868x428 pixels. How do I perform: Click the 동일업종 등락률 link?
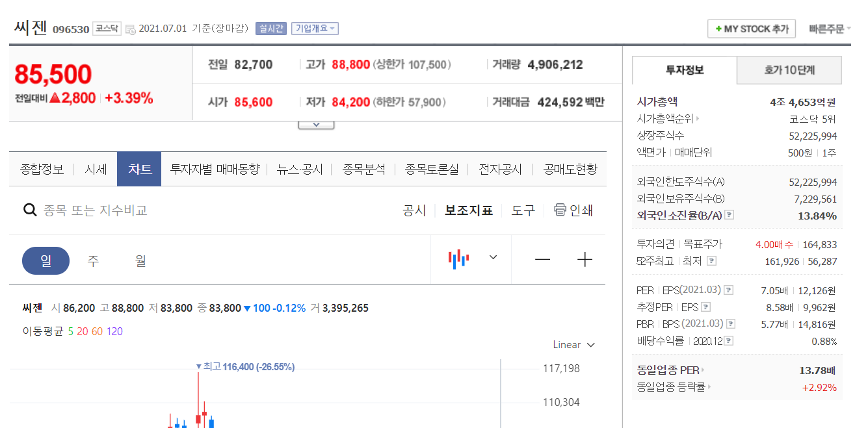[x=671, y=387]
